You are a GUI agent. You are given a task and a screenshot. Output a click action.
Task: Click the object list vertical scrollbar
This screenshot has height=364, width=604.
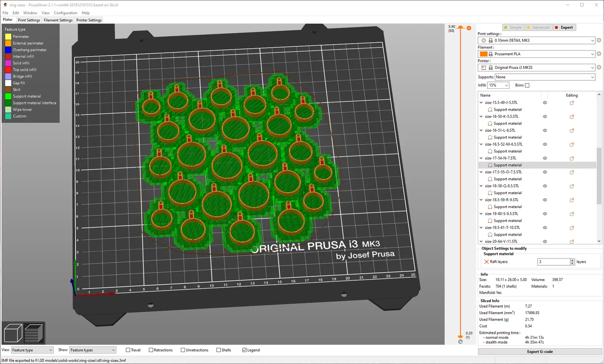(599, 176)
